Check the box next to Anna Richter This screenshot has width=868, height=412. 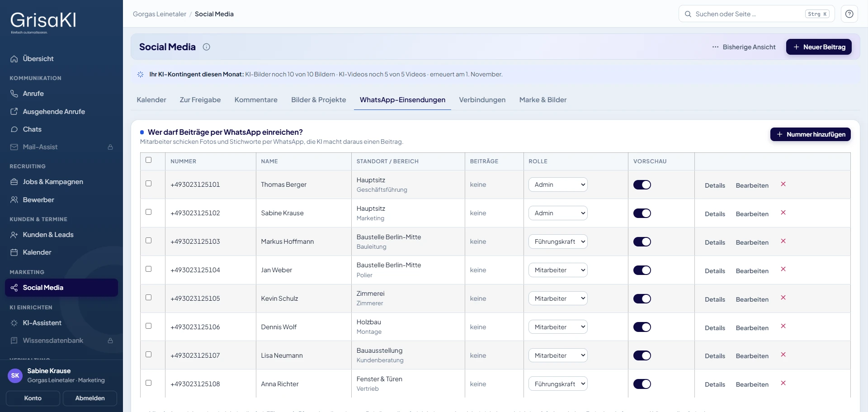[x=148, y=383]
